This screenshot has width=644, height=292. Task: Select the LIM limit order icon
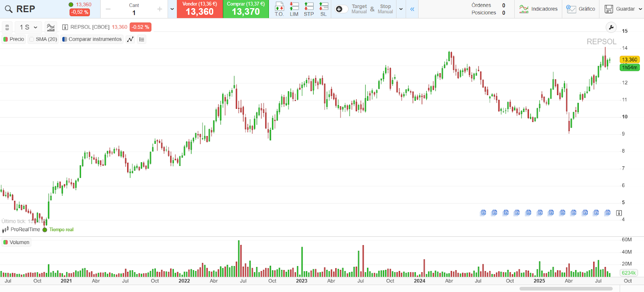pos(294,9)
